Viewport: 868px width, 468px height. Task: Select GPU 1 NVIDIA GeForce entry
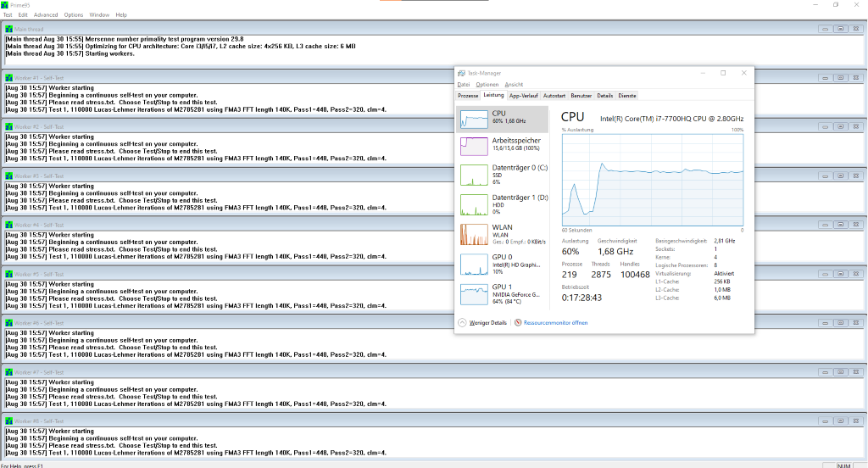[504, 294]
